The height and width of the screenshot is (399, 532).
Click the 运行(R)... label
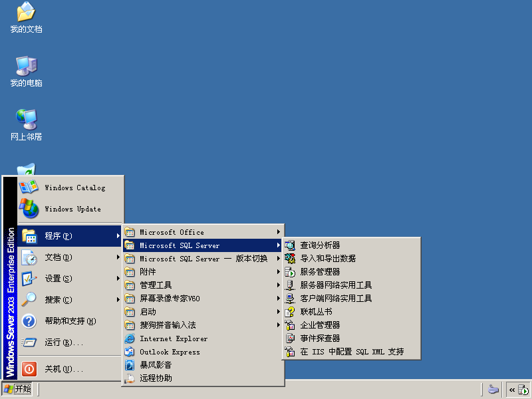(64, 342)
